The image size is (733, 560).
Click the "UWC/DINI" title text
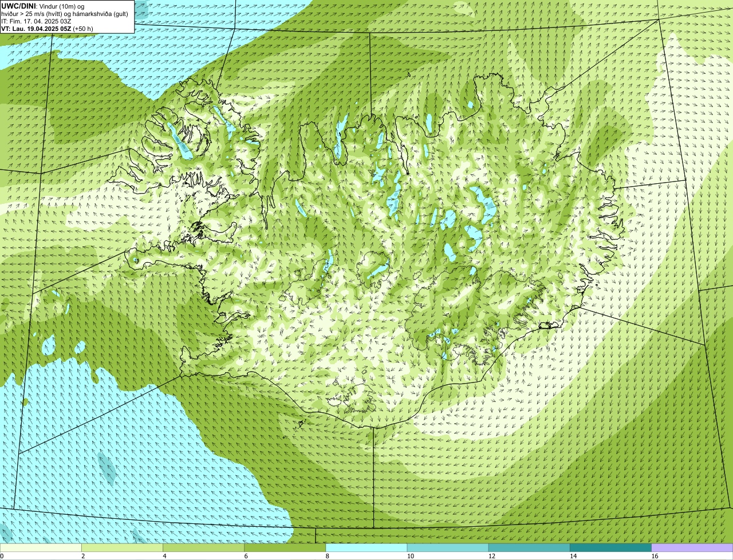point(19,6)
